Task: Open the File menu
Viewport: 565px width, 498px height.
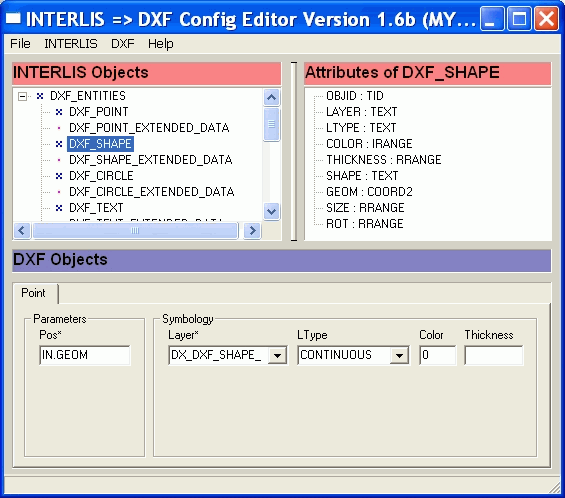Action: click(20, 44)
